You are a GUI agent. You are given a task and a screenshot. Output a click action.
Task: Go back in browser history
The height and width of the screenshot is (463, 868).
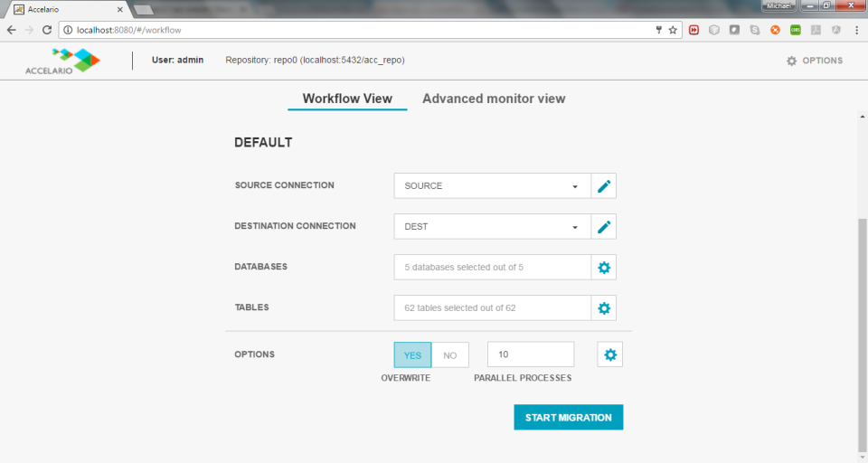[12, 30]
